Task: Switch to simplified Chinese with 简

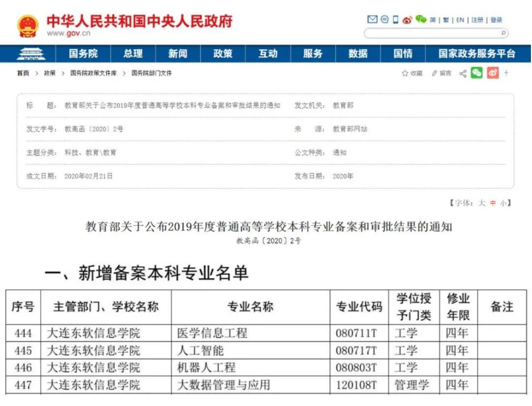Action: coord(433,20)
